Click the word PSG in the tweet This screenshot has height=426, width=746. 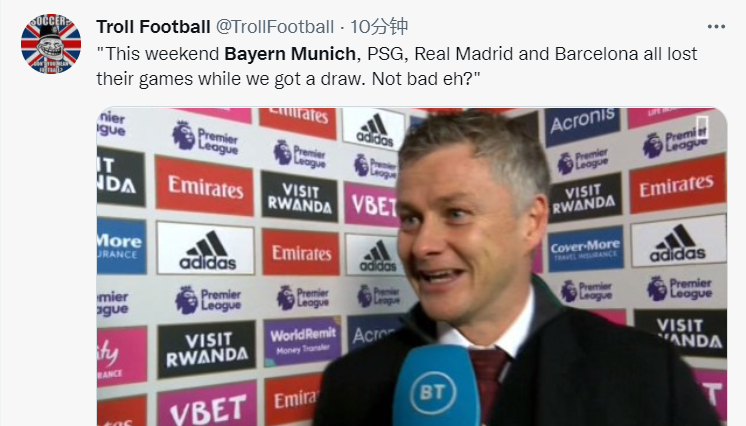point(387,54)
